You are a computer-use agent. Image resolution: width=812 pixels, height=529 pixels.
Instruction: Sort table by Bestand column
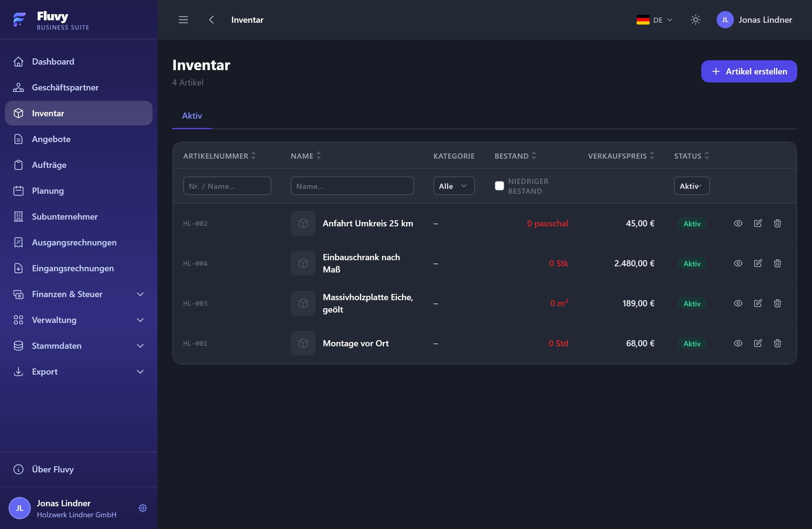[x=515, y=156]
